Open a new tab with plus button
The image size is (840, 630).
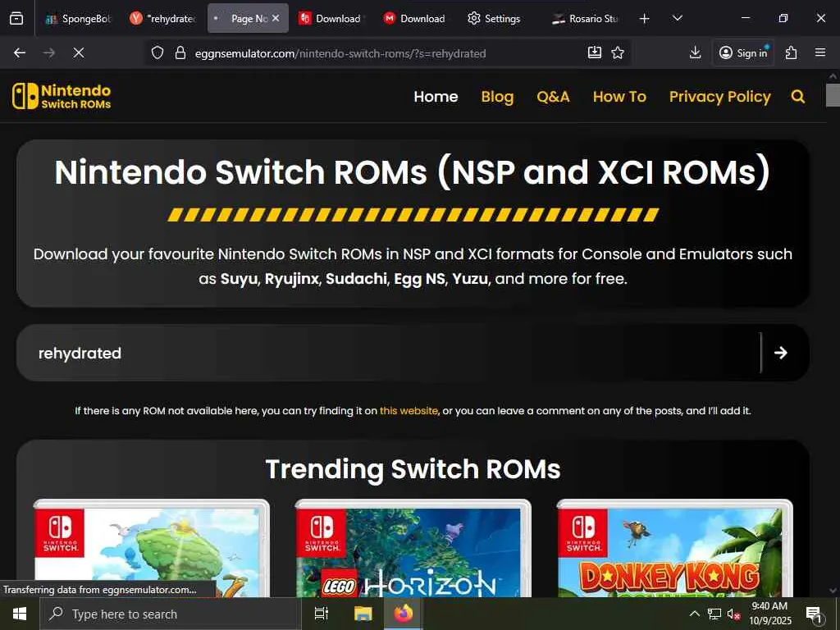pyautogui.click(x=645, y=19)
